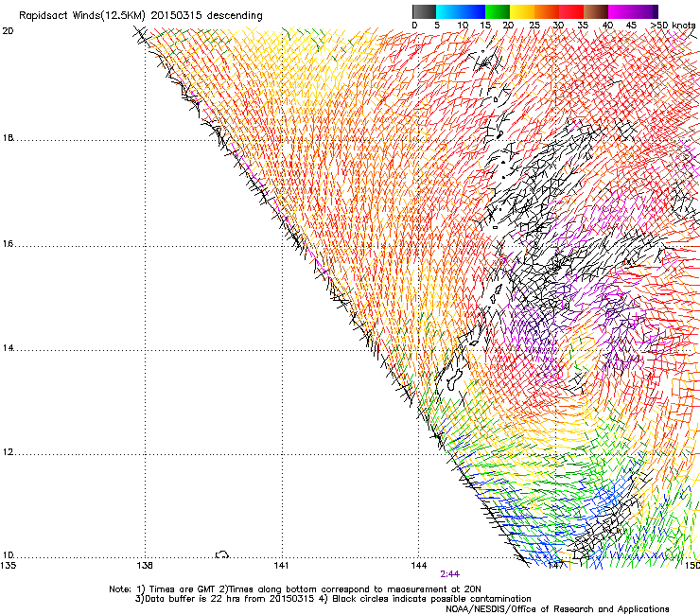
Task: Click the 'Rapidsact Winds(12.5KM) 20150315 descending' title
Action: click(x=141, y=16)
